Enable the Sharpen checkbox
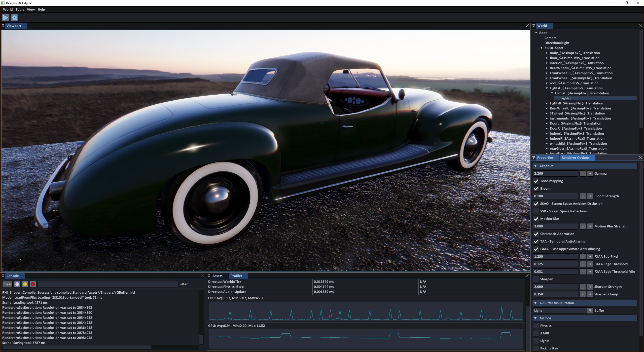The width and height of the screenshot is (644, 352). coord(536,279)
